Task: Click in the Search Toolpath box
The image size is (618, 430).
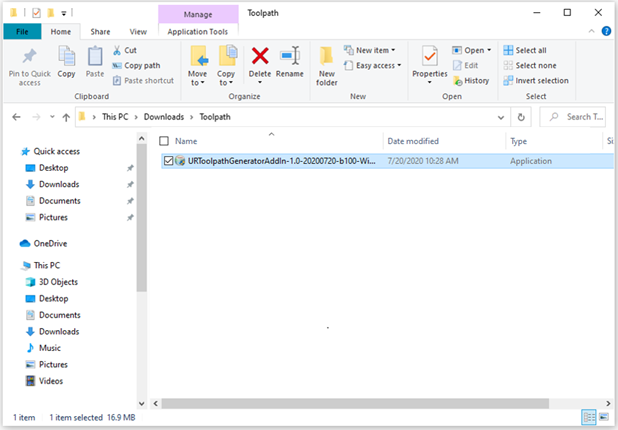Action: coord(572,117)
